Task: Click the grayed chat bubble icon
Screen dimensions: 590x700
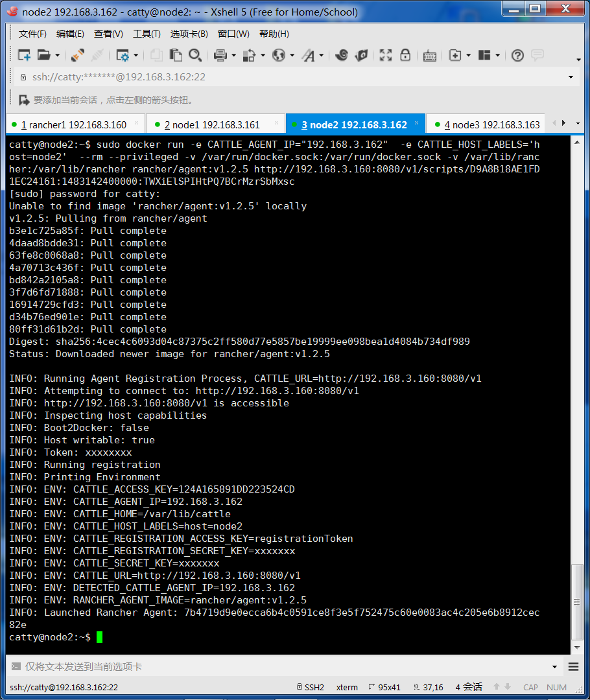Action: coord(537,55)
